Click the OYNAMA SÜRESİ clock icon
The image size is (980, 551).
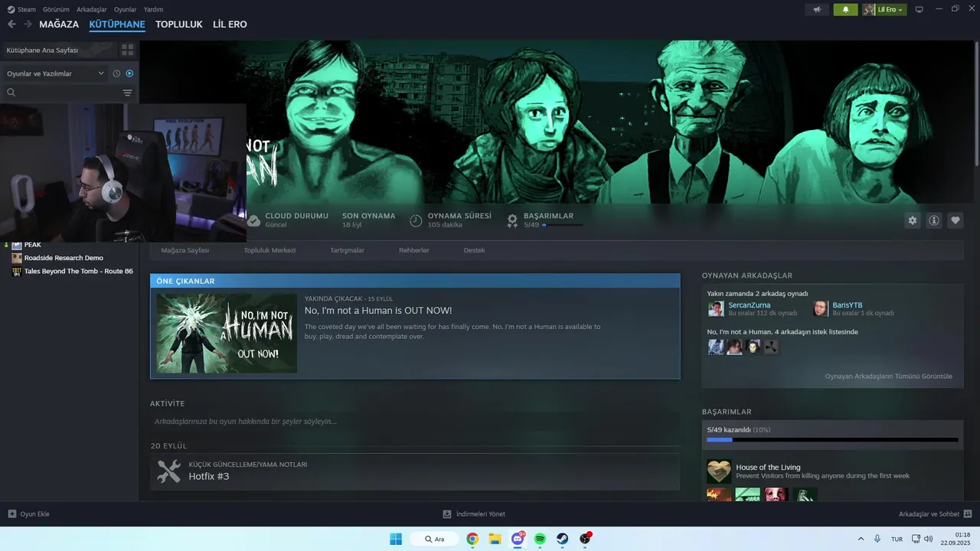click(x=416, y=220)
